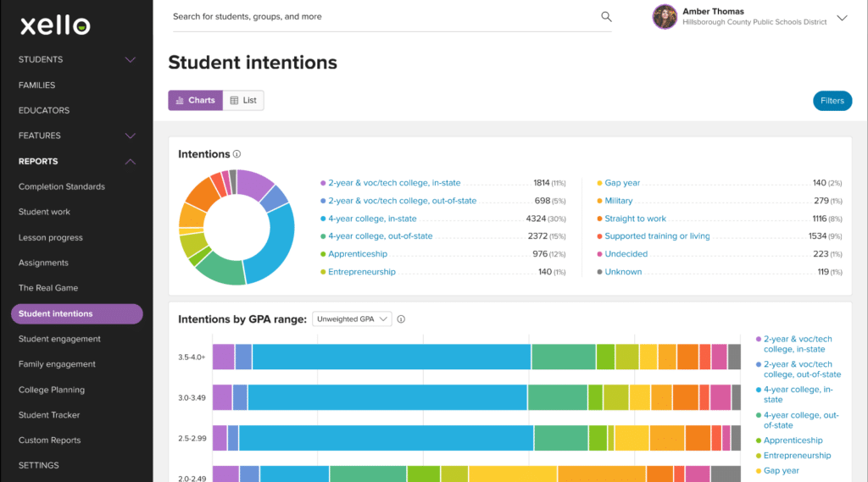This screenshot has height=482, width=868.
Task: Click the Unknown intention link
Action: [623, 272]
